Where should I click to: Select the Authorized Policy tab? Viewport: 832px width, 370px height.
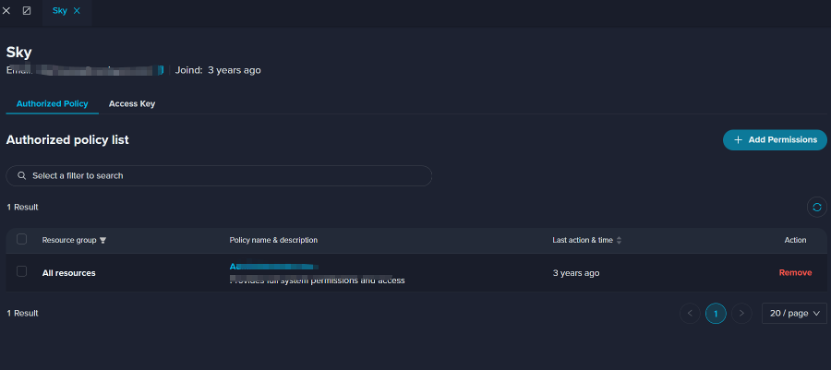(52, 104)
